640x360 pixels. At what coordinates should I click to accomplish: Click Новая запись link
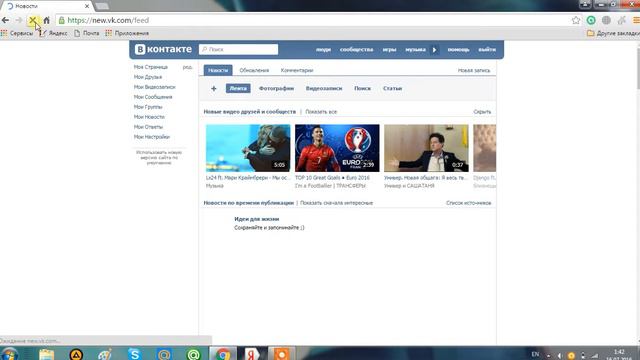coord(473,70)
